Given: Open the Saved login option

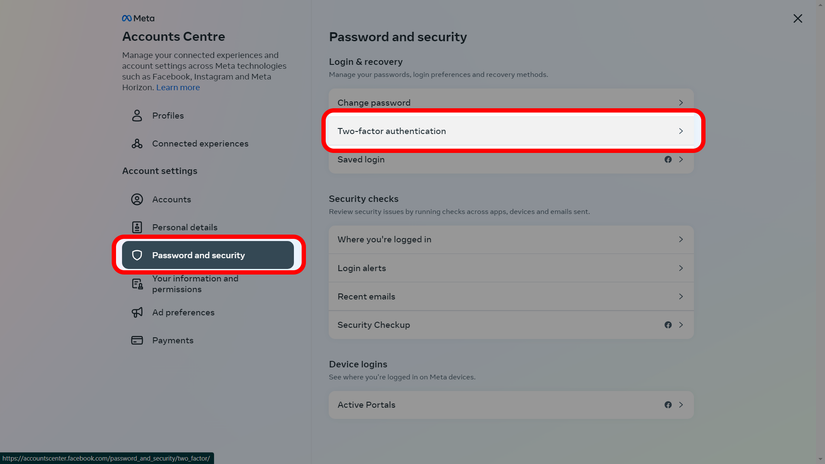Looking at the screenshot, I should pos(511,159).
